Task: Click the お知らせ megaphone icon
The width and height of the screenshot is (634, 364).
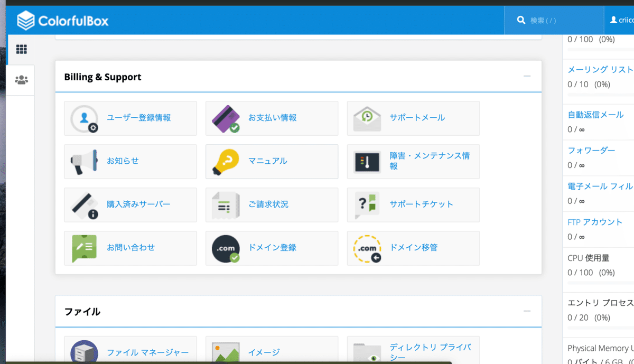Action: point(85,161)
